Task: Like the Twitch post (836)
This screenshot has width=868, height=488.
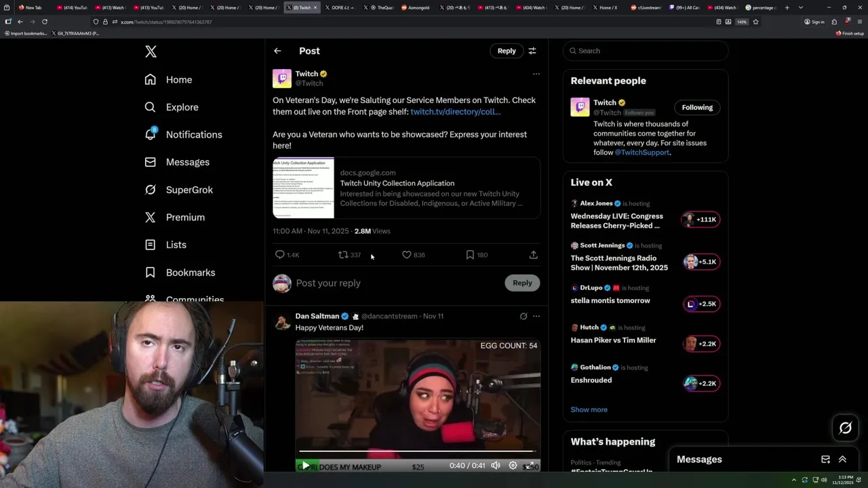Action: point(413,255)
